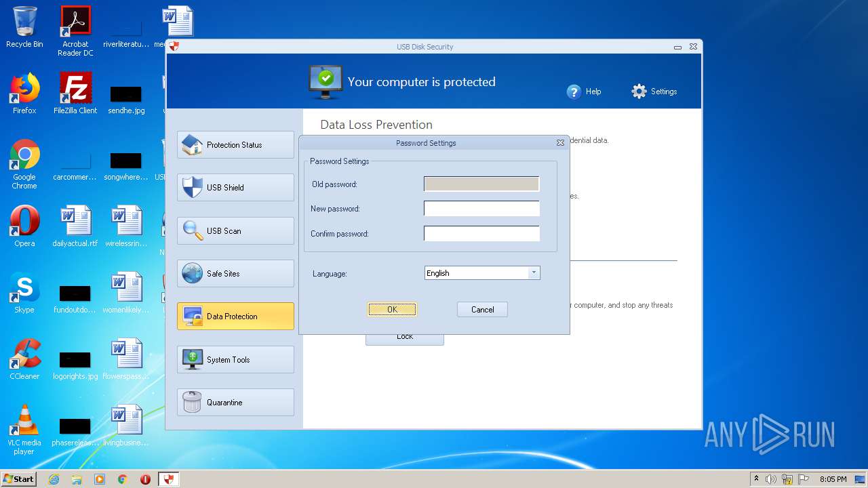Close the Password Settings dialog
The height and width of the screenshot is (488, 868).
[x=560, y=143]
